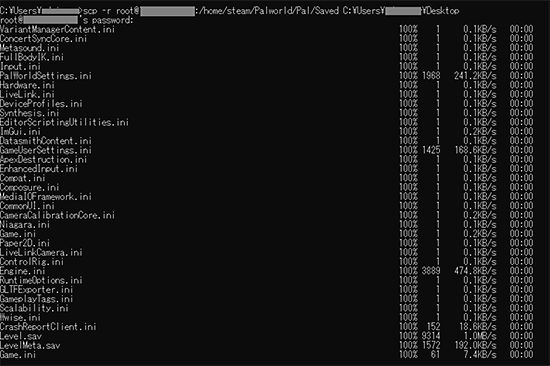Click the 474.8KB/s speed value
The image size is (550, 366).
click(475, 271)
